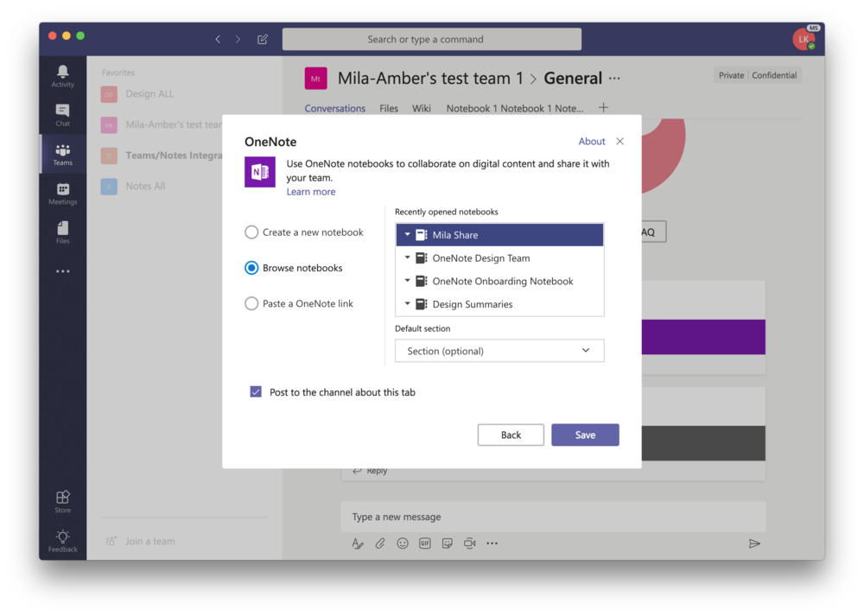864x616 pixels.
Task: Open the Wiki tab
Action: click(x=422, y=109)
